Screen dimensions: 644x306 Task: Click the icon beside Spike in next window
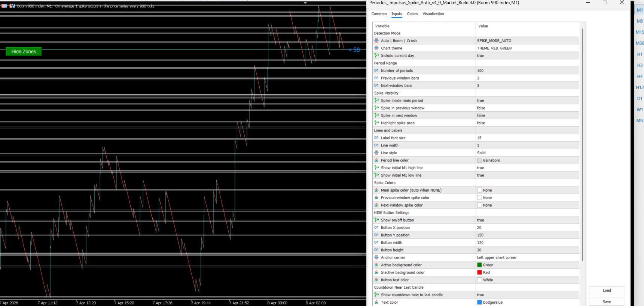coord(376,115)
